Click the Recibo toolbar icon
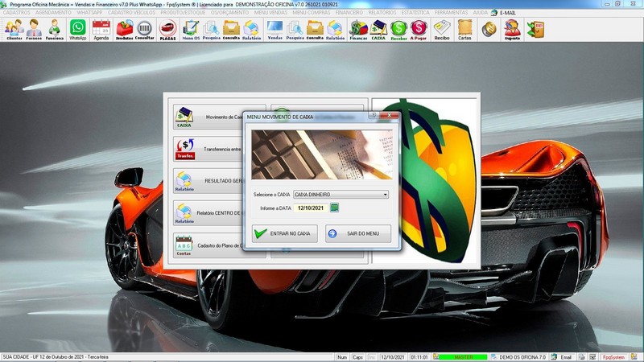This screenshot has width=644, height=362. [x=442, y=30]
